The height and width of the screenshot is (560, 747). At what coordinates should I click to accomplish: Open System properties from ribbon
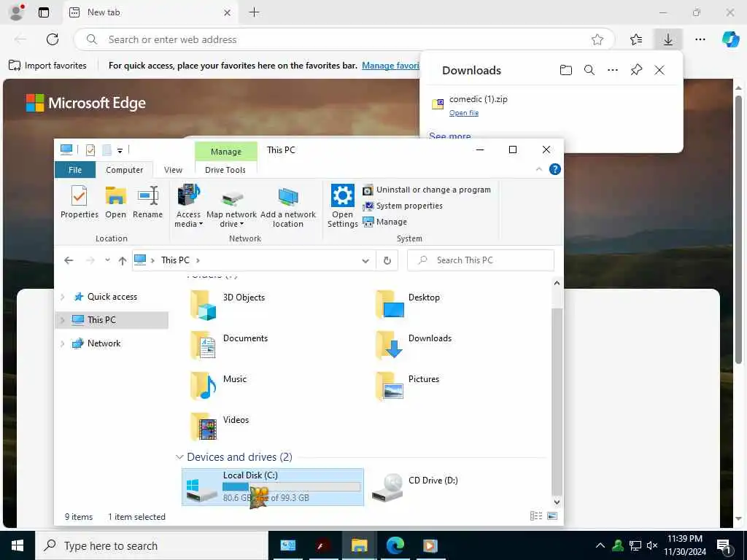[403, 206]
